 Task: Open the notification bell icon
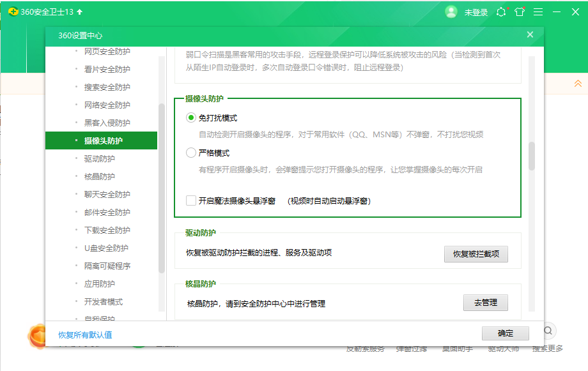[501, 12]
